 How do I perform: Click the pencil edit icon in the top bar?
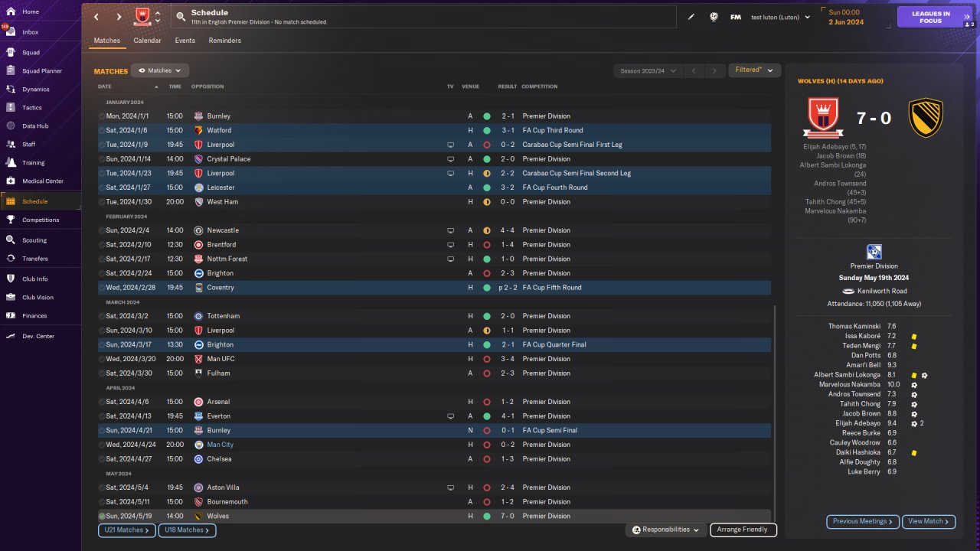click(x=691, y=17)
